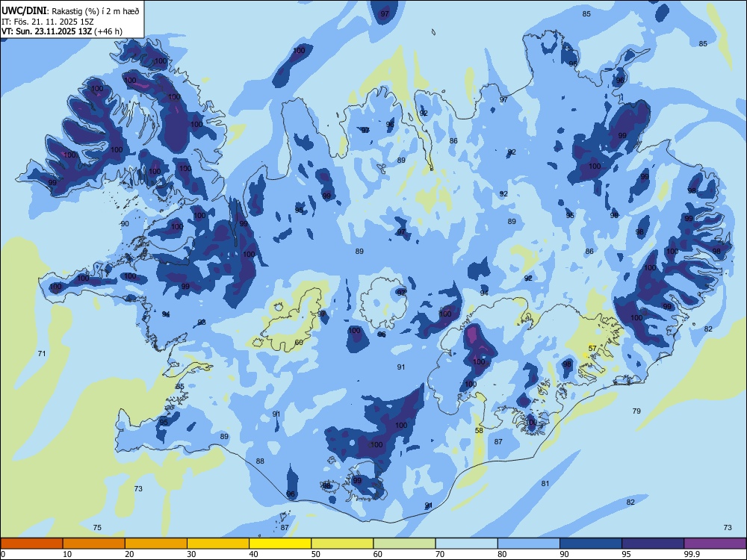Screen dimensions: 747x560
Task: Click the pale yellow 50–60 legend swatch
Action: tap(342, 544)
